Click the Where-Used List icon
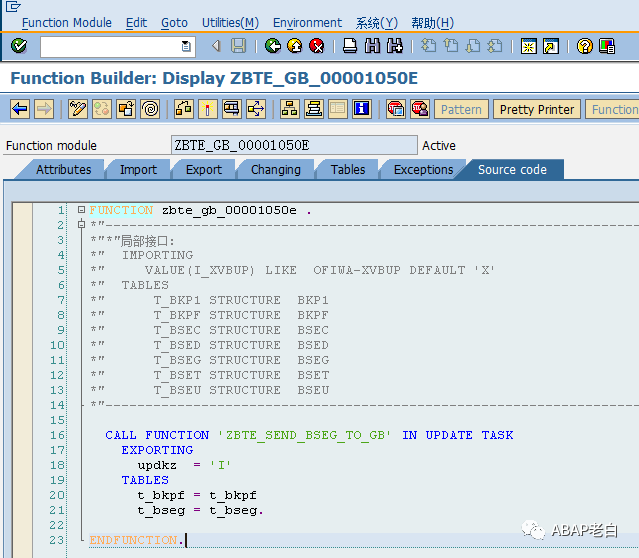The width and height of the screenshot is (639, 558). click(x=256, y=109)
